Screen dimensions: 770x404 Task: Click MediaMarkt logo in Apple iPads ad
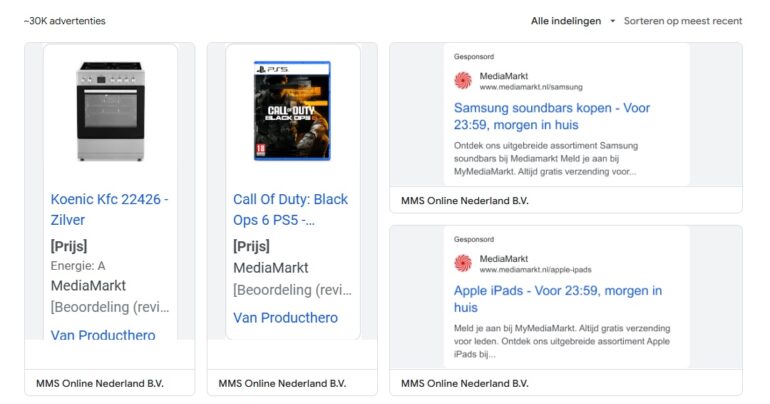point(463,263)
